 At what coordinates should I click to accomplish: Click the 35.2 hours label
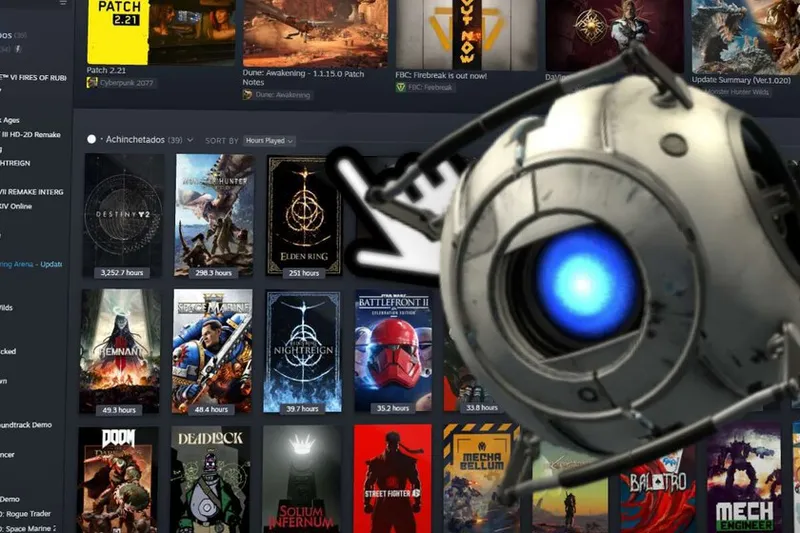click(393, 408)
